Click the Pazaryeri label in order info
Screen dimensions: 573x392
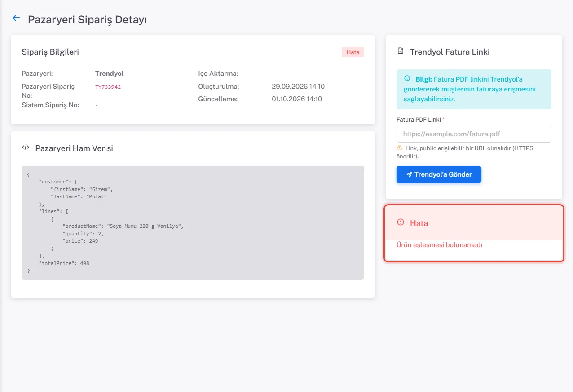tap(37, 74)
